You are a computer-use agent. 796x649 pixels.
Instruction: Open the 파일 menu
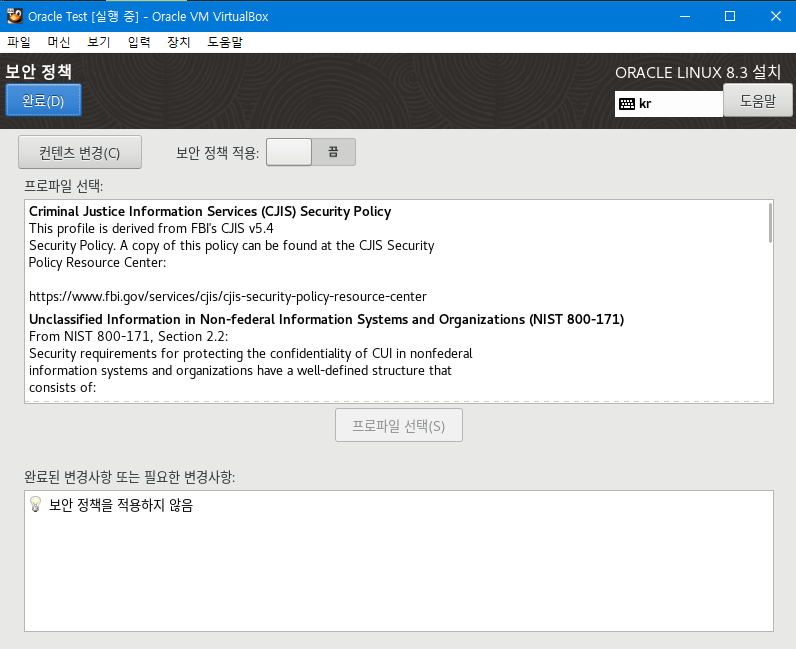(x=19, y=42)
